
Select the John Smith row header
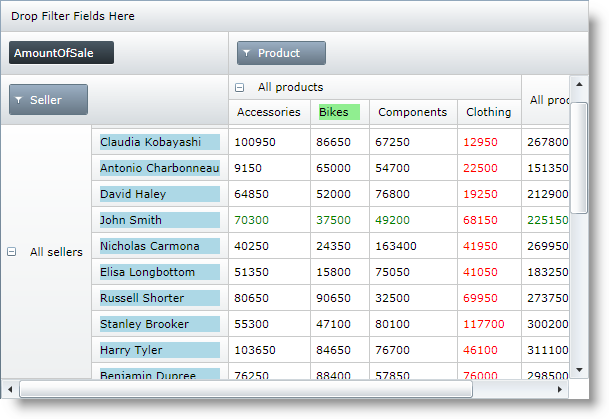tap(159, 220)
